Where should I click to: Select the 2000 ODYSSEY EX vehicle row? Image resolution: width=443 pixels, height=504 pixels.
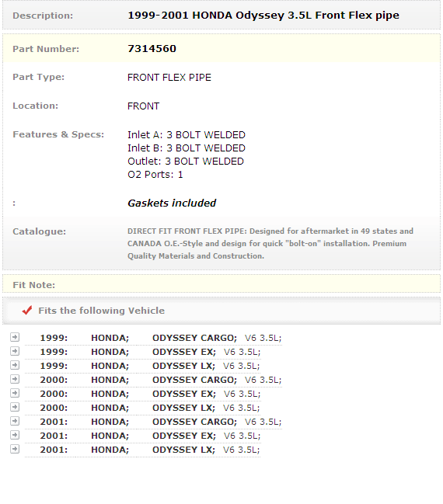(x=143, y=394)
